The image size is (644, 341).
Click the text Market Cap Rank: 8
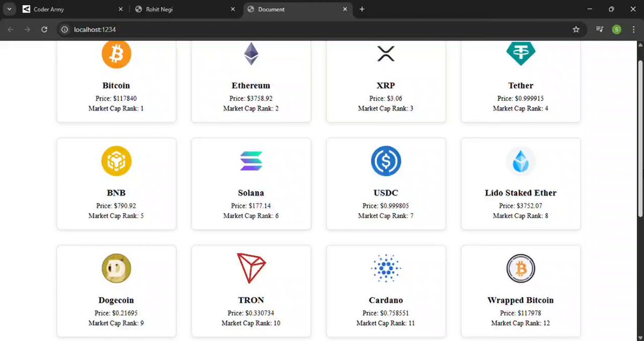521,216
